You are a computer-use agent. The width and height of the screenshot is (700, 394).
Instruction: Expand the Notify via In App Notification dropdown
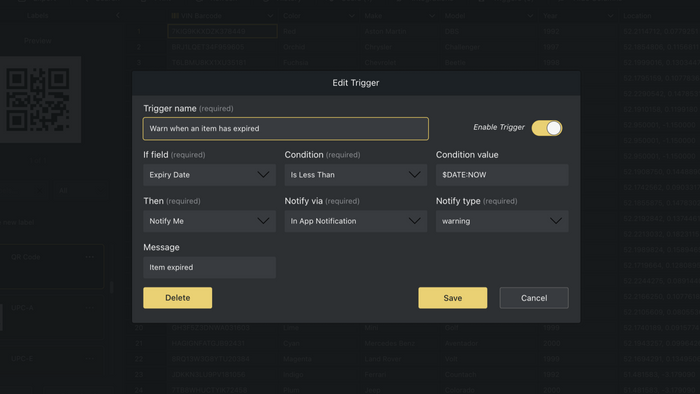click(x=355, y=221)
